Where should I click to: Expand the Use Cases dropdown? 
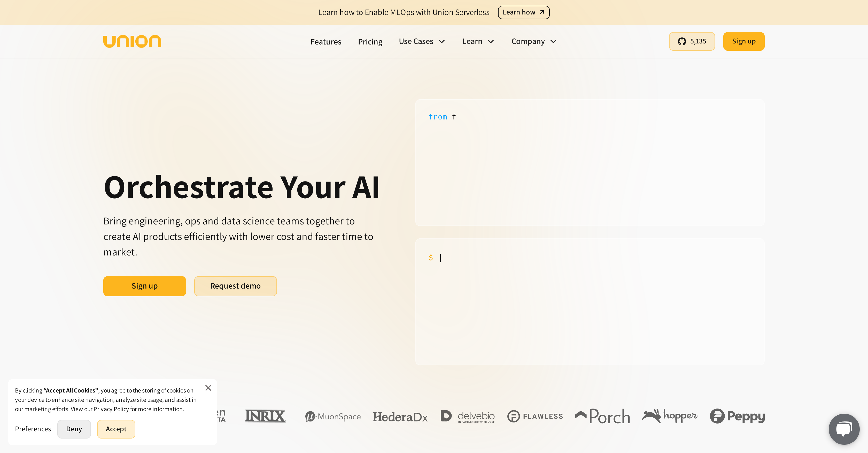(422, 41)
